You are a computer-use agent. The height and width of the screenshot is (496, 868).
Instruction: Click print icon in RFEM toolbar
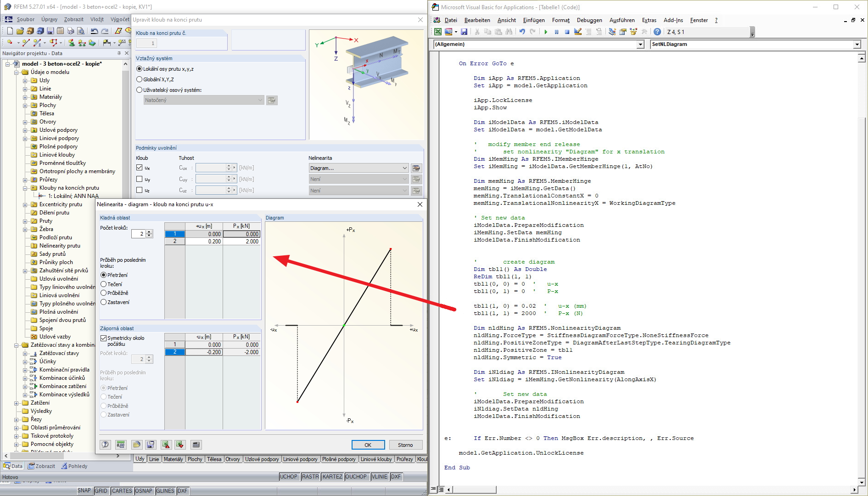pos(71,31)
